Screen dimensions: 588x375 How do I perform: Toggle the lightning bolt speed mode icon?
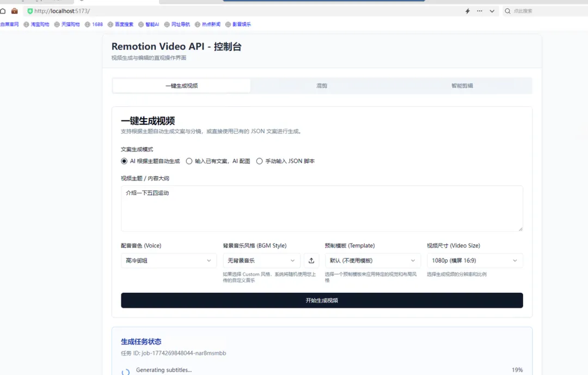[x=468, y=11]
